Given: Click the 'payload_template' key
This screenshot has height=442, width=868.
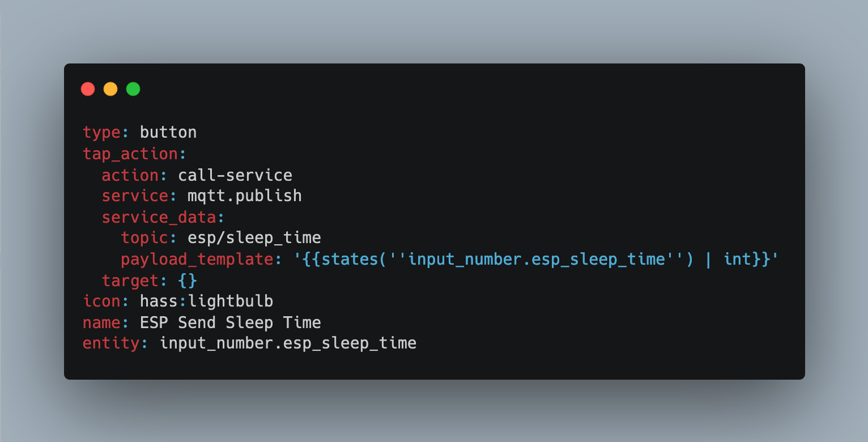Looking at the screenshot, I should tap(197, 260).
